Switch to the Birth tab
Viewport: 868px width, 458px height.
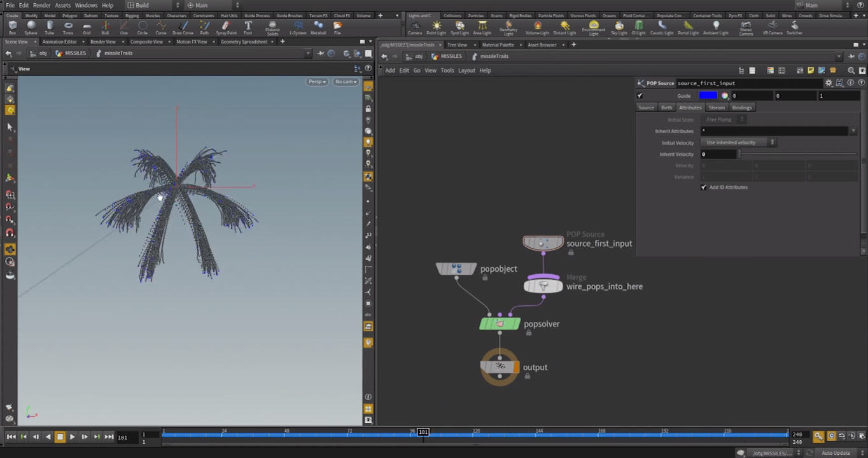click(666, 108)
